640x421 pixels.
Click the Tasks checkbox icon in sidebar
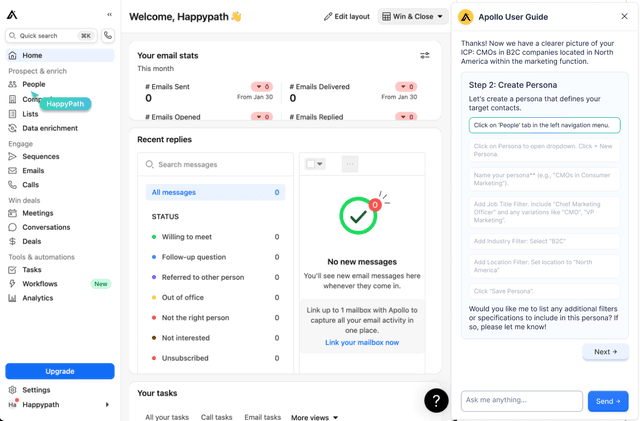pos(13,270)
